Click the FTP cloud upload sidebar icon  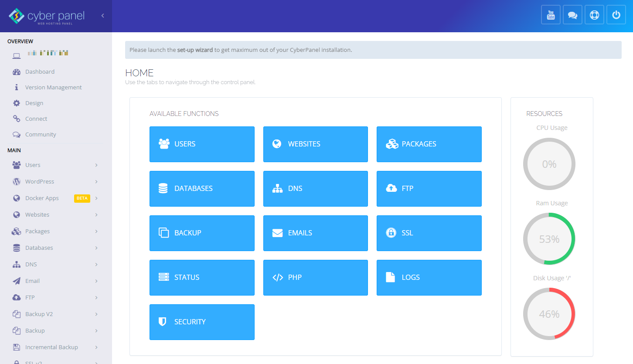pyautogui.click(x=17, y=298)
